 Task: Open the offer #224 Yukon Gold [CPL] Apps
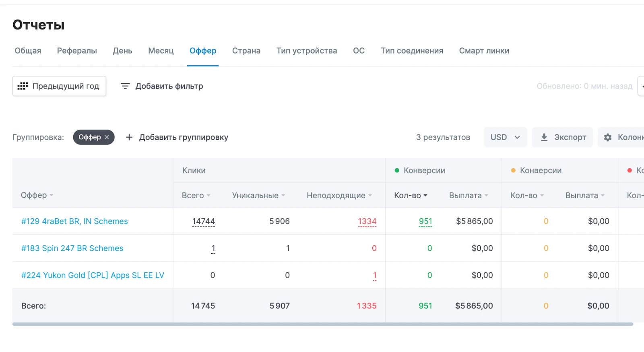pos(93,275)
